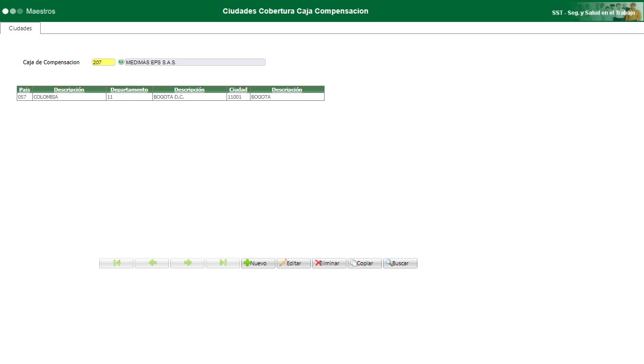Screen dimensions: 644x364
Task: Open the Maestros menu
Action: [40, 11]
